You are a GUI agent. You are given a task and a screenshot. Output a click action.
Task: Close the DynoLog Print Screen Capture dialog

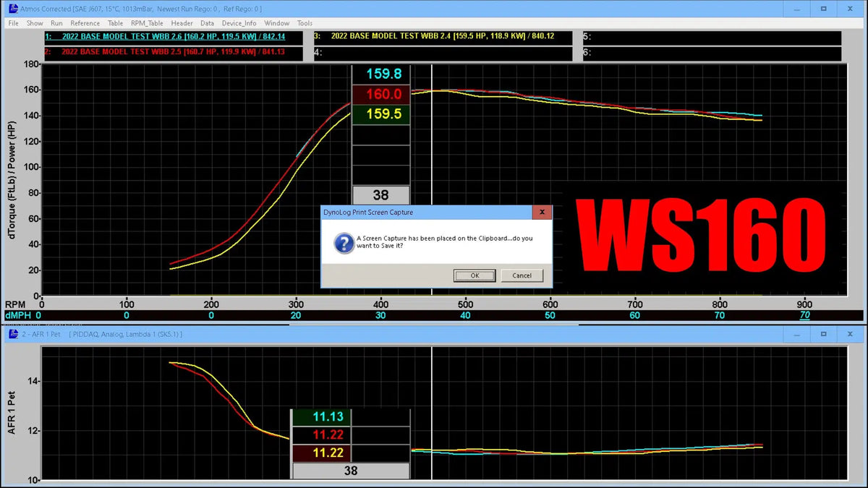542,213
